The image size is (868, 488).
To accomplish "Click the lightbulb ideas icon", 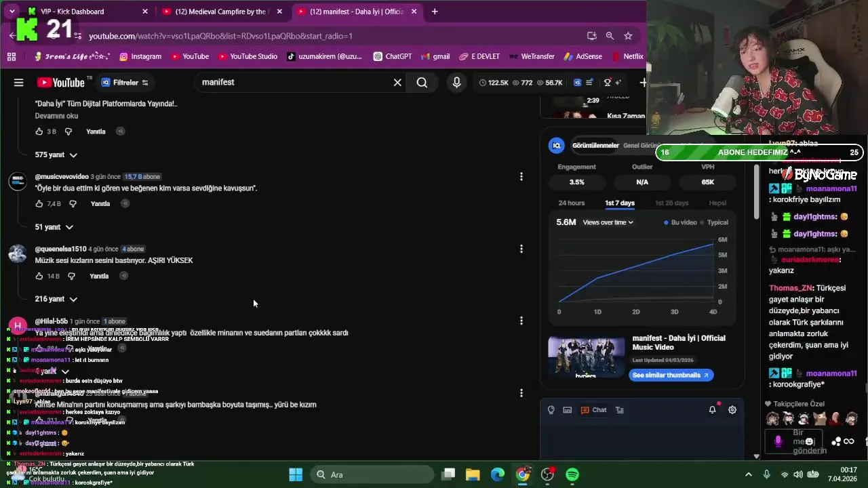I will pyautogui.click(x=551, y=410).
